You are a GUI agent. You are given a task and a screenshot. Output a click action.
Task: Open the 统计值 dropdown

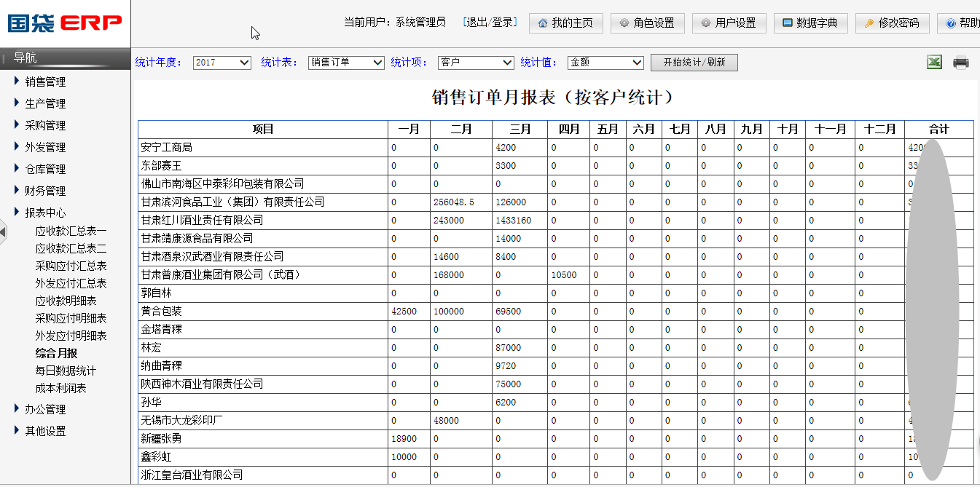(605, 63)
